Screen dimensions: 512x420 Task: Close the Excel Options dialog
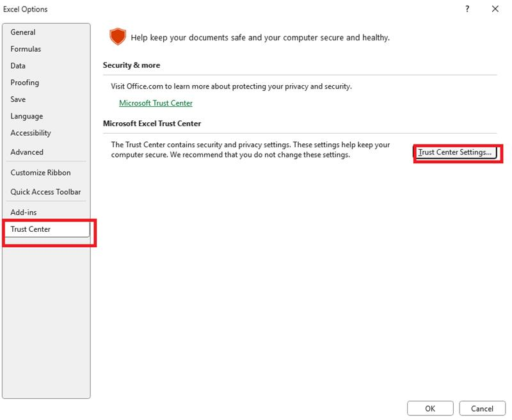pyautogui.click(x=495, y=9)
